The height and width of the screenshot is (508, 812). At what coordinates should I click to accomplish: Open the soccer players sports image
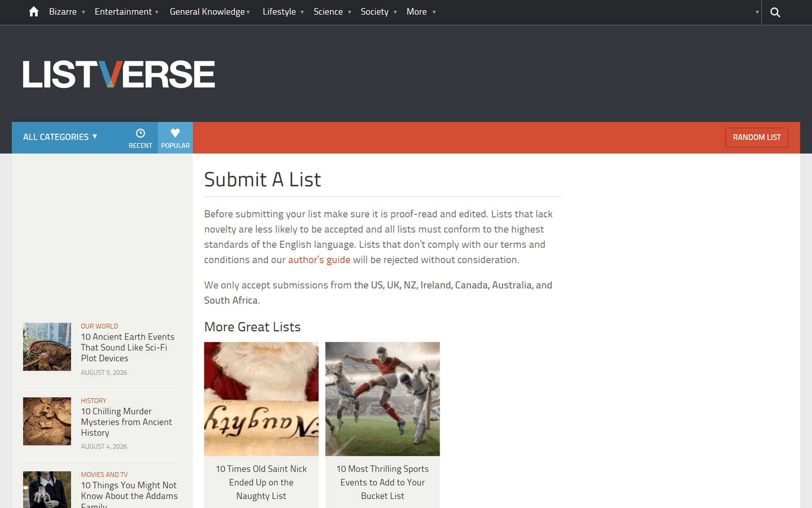(x=383, y=399)
